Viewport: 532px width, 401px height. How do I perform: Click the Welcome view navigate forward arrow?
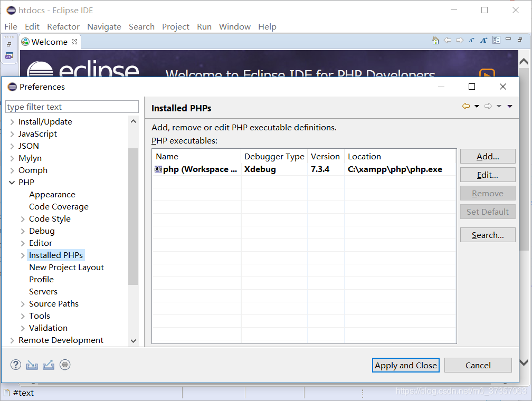460,41
